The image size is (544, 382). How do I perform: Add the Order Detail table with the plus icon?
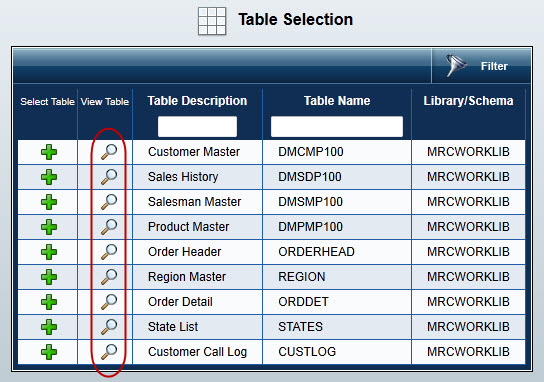[x=49, y=302]
